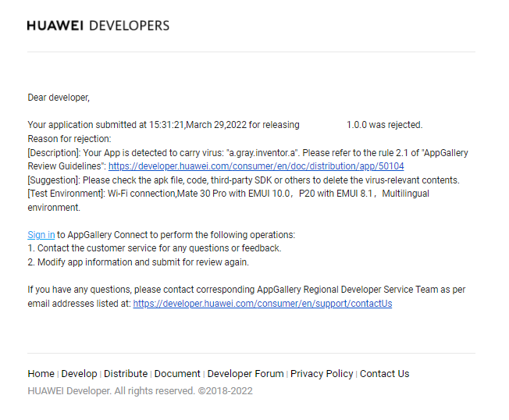The height and width of the screenshot is (420, 509).
Task: Click the 'Reason for rejection:' line
Action: [69, 139]
